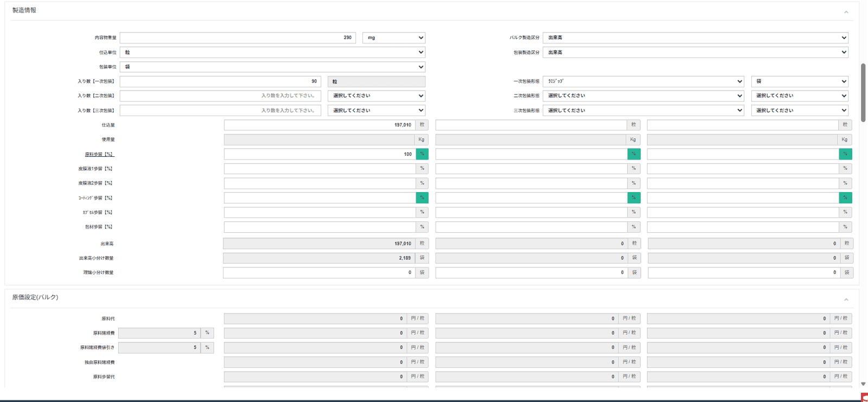Collapse the 原価設定(バルク) section chevron

pos(846,299)
